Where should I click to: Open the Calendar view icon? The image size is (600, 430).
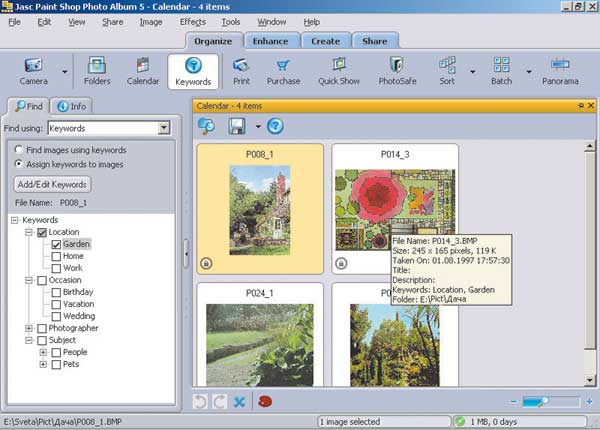pyautogui.click(x=143, y=70)
